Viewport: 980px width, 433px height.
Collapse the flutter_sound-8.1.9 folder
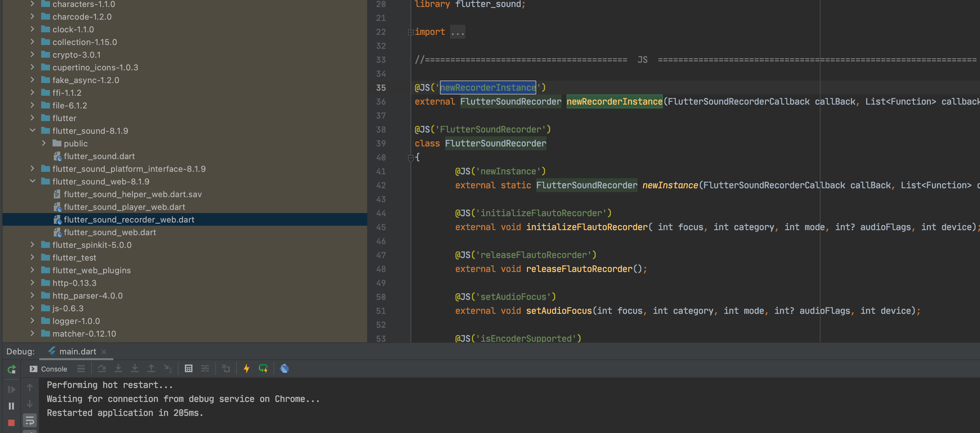pyautogui.click(x=32, y=131)
